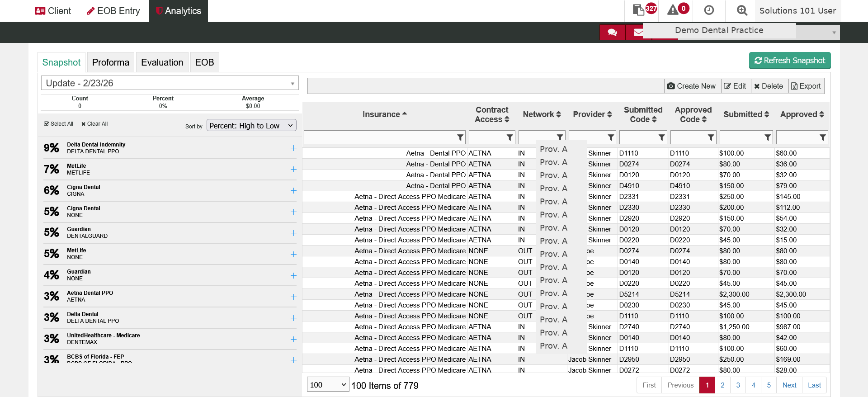868x397 pixels.
Task: Go to page 5 of results
Action: (769, 385)
